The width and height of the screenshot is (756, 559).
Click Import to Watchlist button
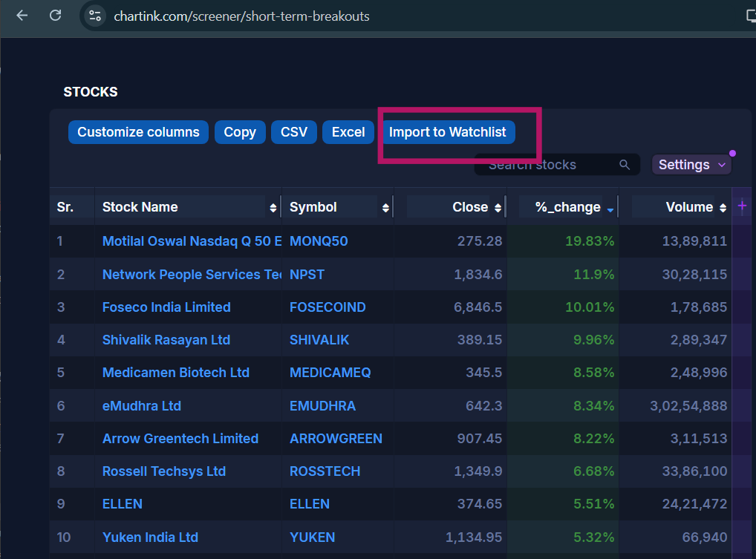(x=447, y=132)
